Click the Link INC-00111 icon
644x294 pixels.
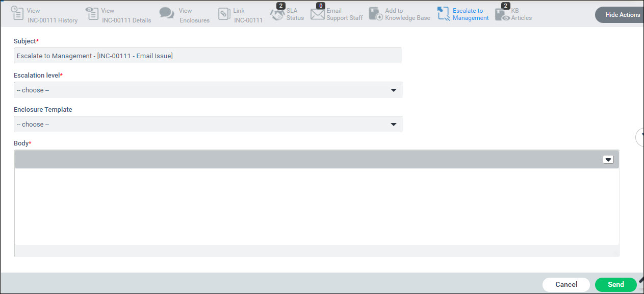(x=224, y=14)
